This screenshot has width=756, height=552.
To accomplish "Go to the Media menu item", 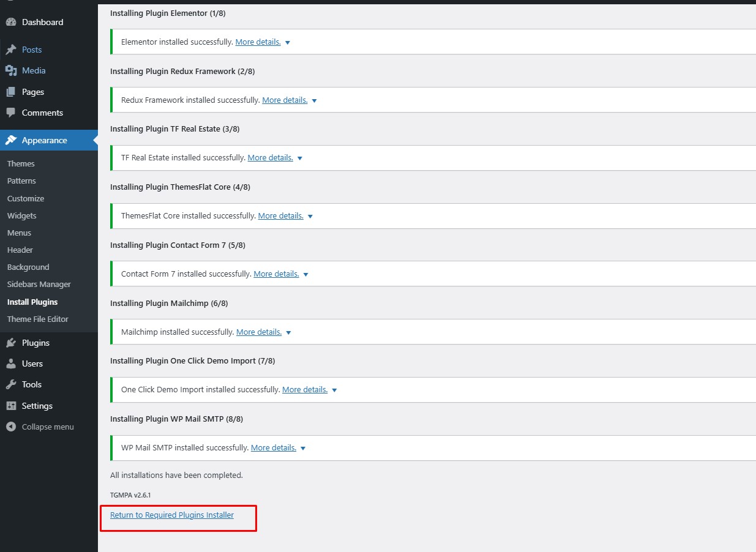I will pos(49,70).
